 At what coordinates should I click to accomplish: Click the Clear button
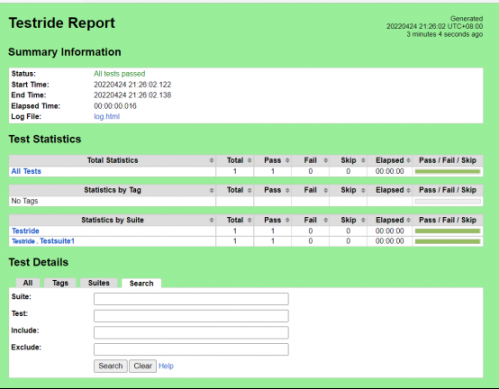[x=143, y=366]
